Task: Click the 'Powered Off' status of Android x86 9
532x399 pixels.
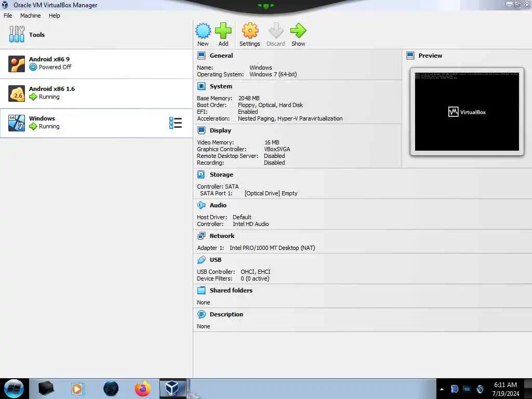Action: 55,67
